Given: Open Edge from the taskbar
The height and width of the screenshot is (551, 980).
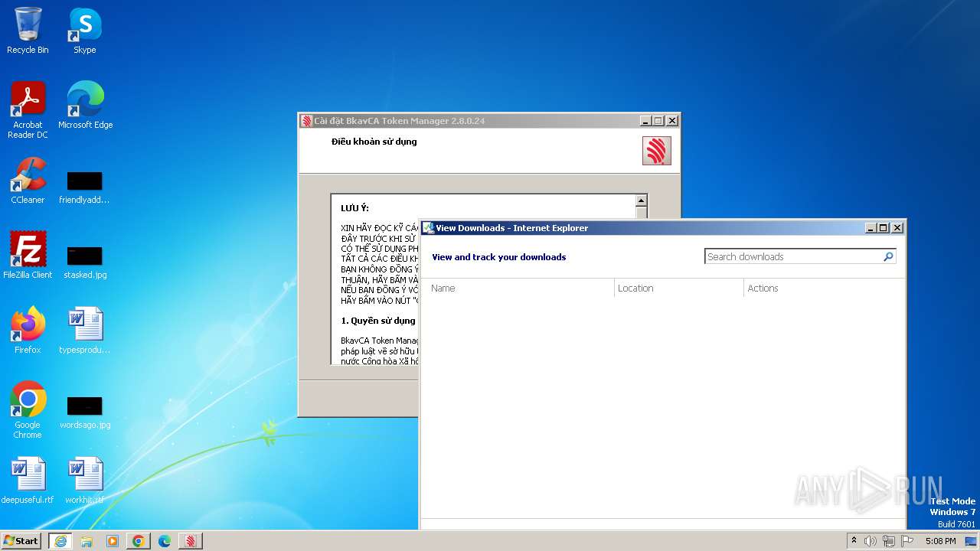Looking at the screenshot, I should pyautogui.click(x=165, y=541).
